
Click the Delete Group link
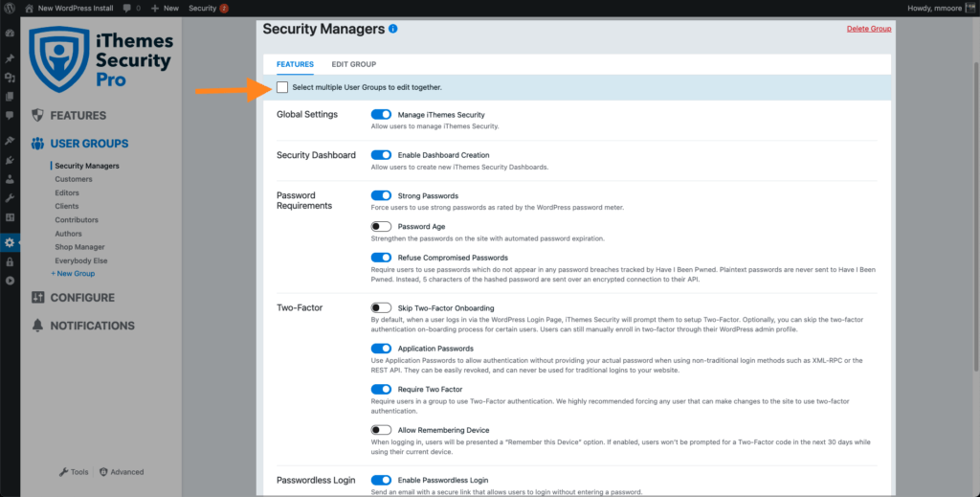[869, 29]
